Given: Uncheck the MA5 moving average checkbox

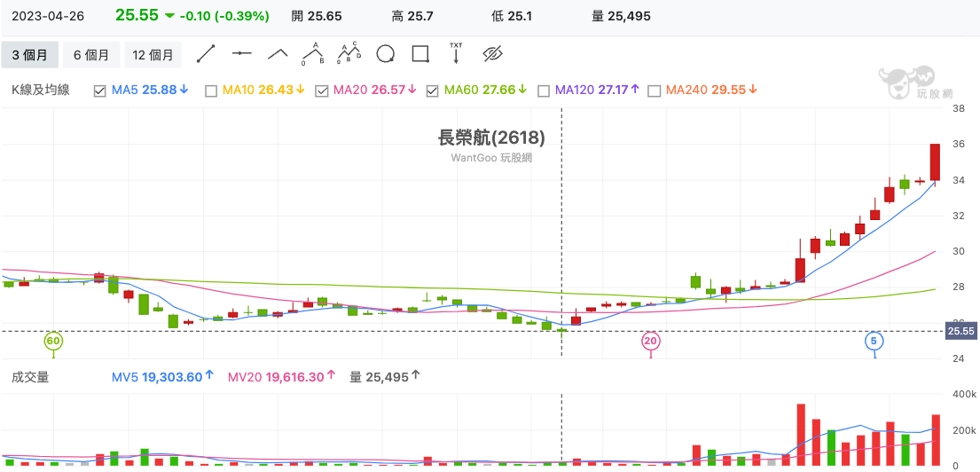Looking at the screenshot, I should (x=99, y=90).
